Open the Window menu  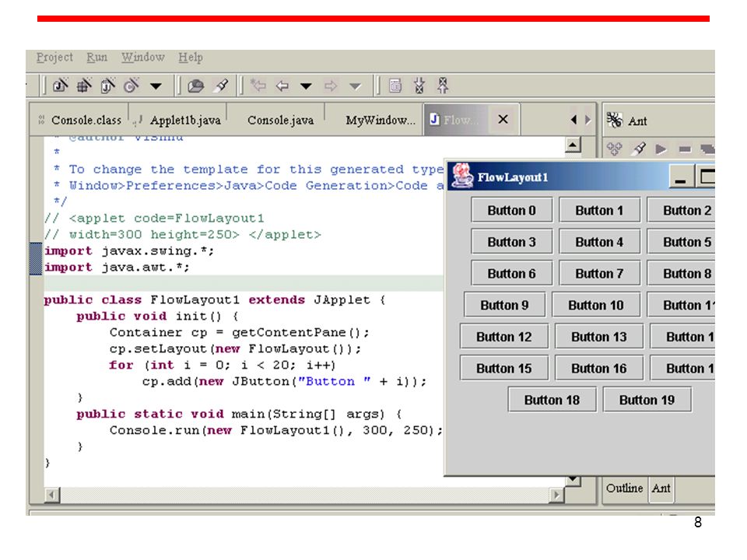(143, 58)
